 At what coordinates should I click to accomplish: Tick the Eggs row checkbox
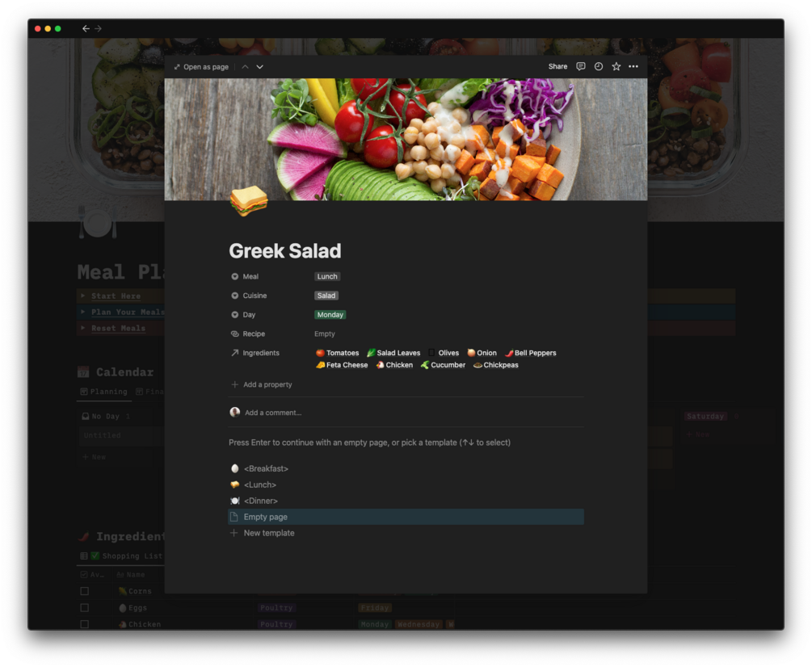pos(84,607)
